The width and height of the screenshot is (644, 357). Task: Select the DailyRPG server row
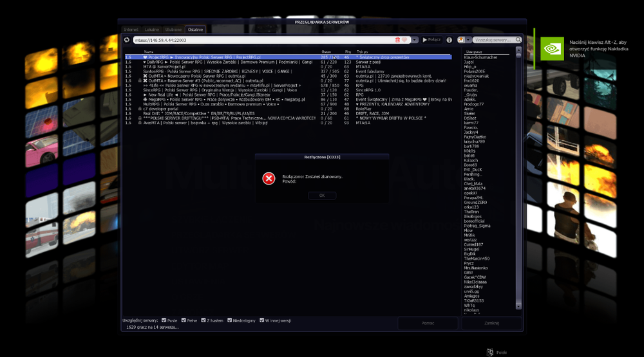pos(288,62)
